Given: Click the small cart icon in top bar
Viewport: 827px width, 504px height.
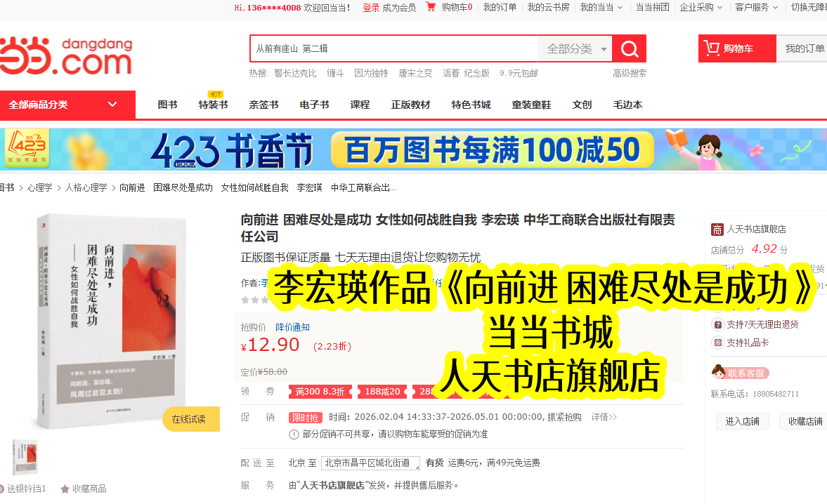Looking at the screenshot, I should (431, 7).
